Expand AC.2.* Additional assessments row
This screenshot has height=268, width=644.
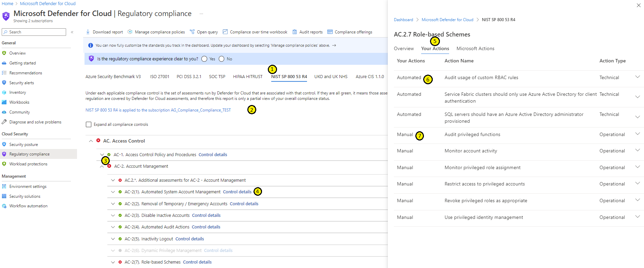point(113,180)
